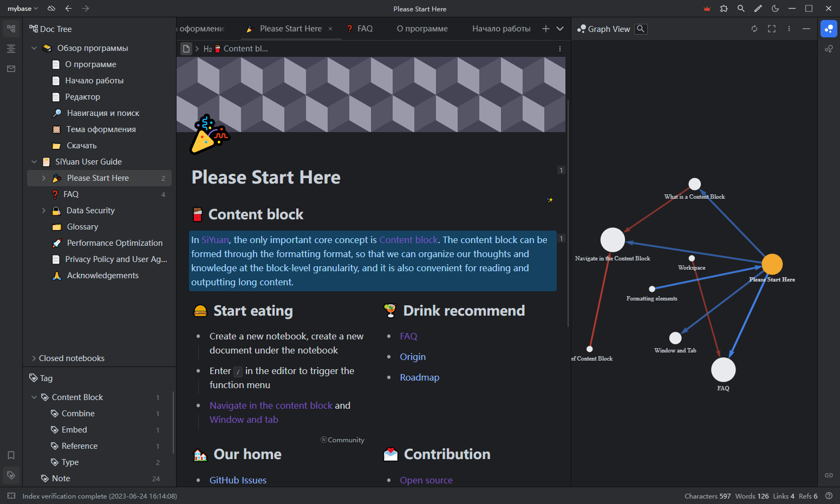Click the document icon in breadcrumb

tap(186, 49)
